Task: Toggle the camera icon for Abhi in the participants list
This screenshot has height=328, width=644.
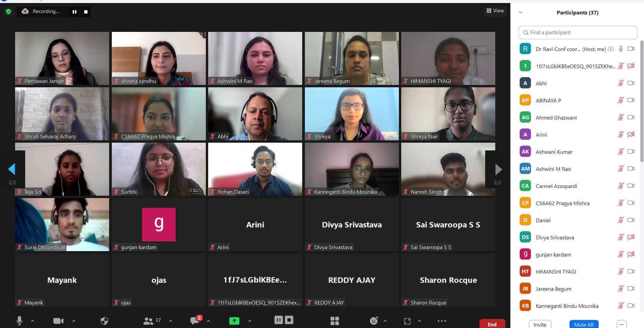Action: point(631,83)
